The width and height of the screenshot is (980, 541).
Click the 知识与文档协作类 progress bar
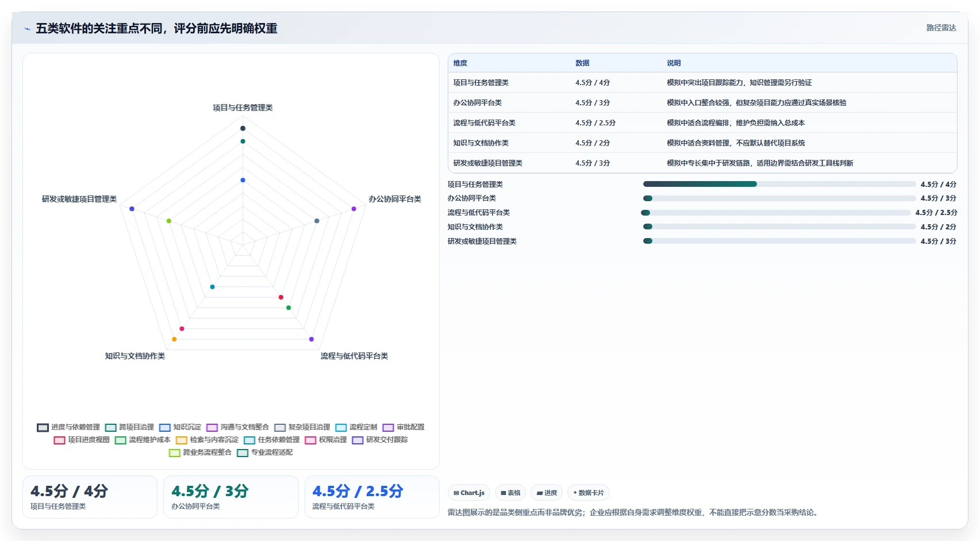[x=779, y=227]
